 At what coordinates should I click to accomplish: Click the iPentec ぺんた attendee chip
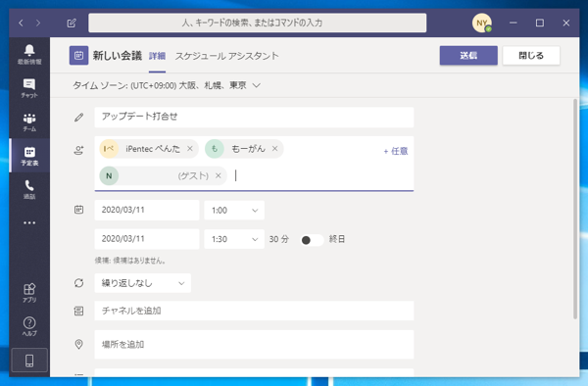(148, 149)
